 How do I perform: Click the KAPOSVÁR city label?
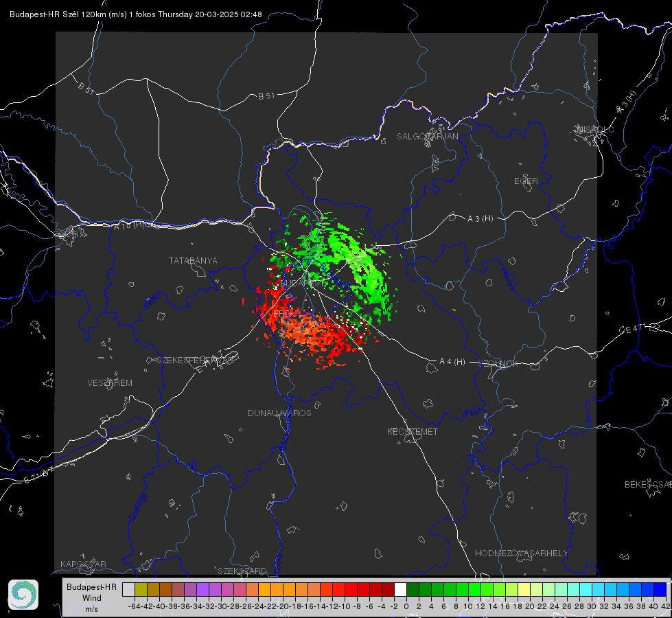pos(83,564)
